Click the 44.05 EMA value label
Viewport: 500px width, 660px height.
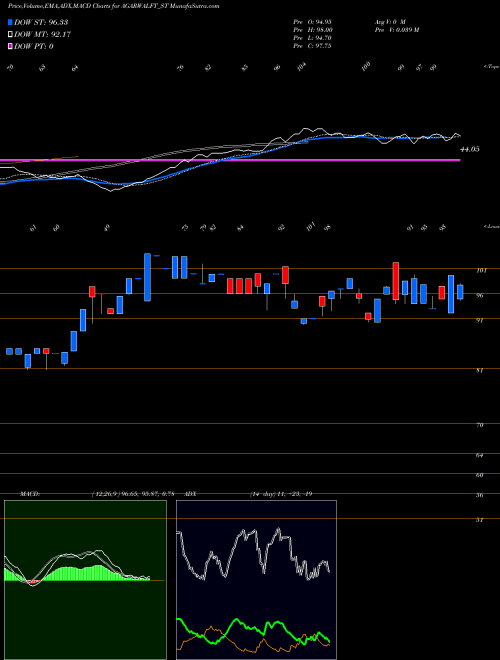click(x=470, y=149)
